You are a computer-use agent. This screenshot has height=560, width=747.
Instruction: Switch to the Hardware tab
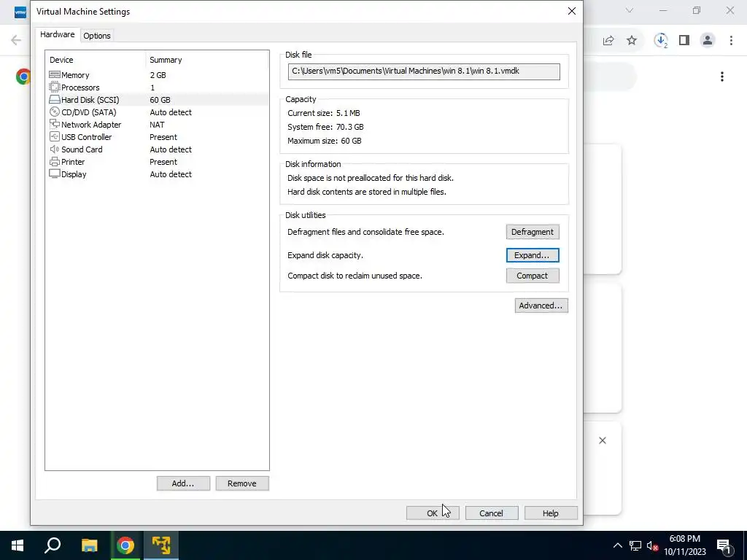point(57,35)
